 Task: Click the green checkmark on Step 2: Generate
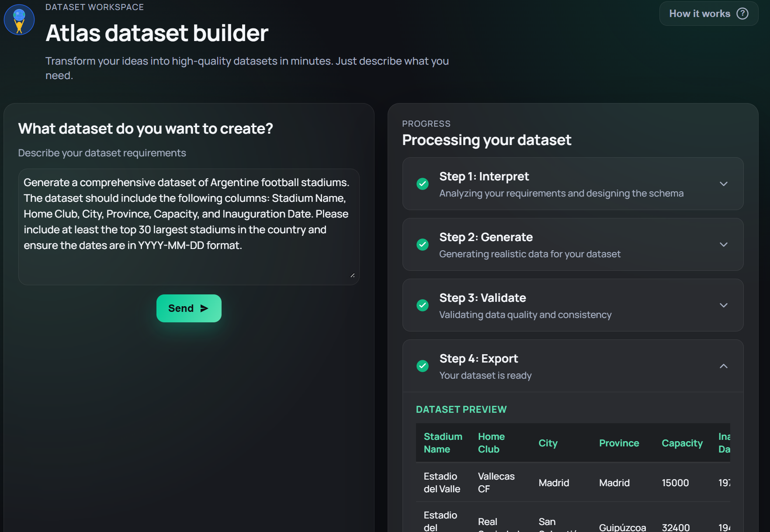coord(423,245)
